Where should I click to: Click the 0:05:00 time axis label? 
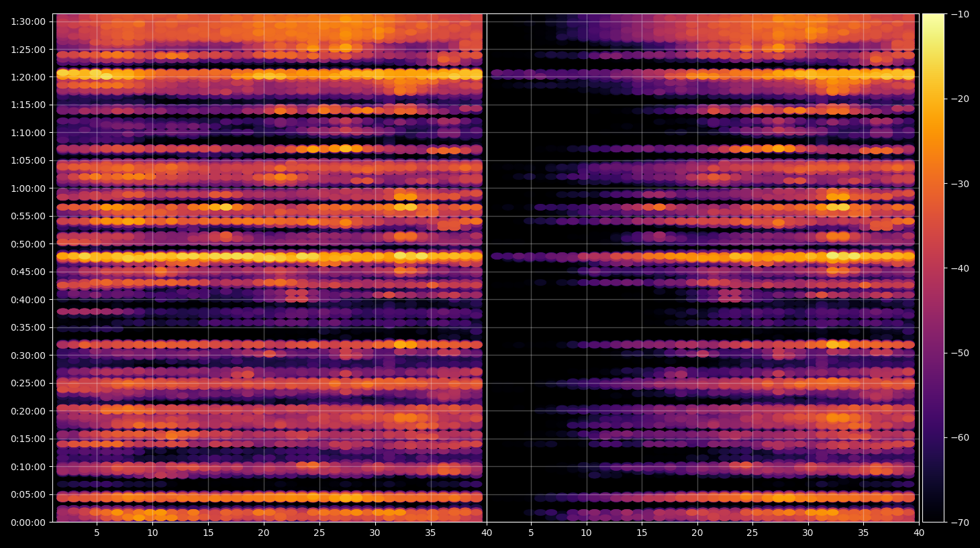coord(28,494)
